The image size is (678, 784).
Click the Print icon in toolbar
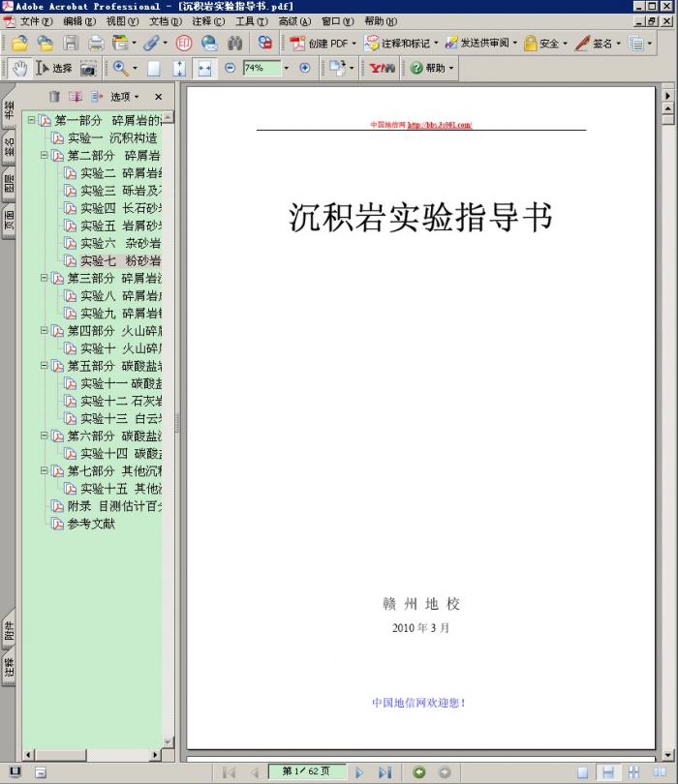point(96,44)
